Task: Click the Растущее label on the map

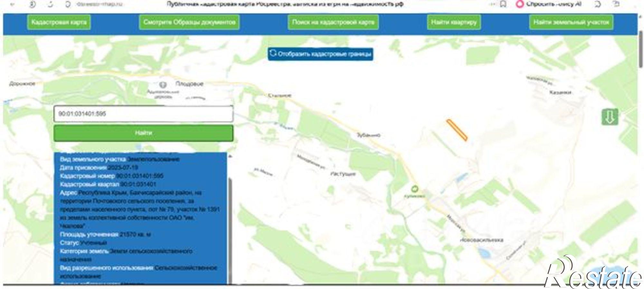Action: (343, 174)
